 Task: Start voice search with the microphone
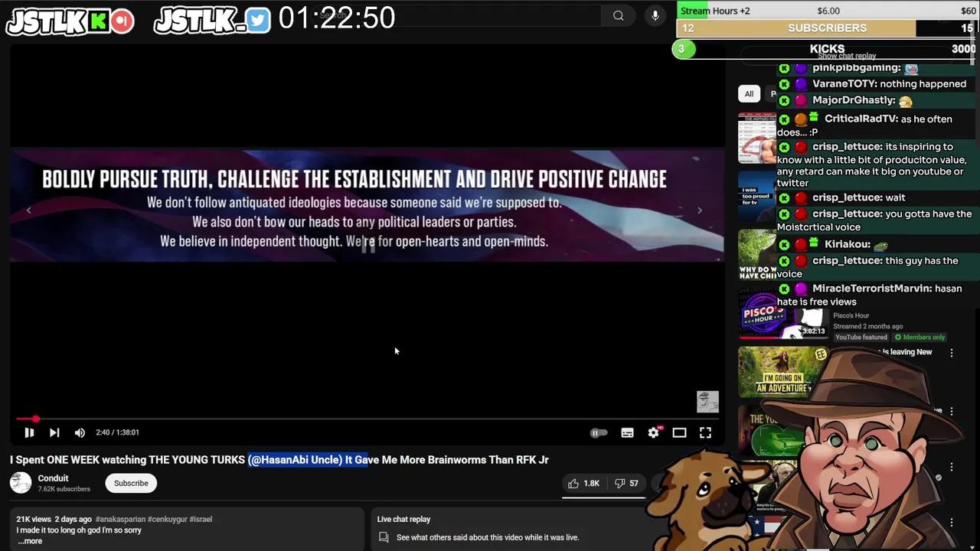click(655, 15)
